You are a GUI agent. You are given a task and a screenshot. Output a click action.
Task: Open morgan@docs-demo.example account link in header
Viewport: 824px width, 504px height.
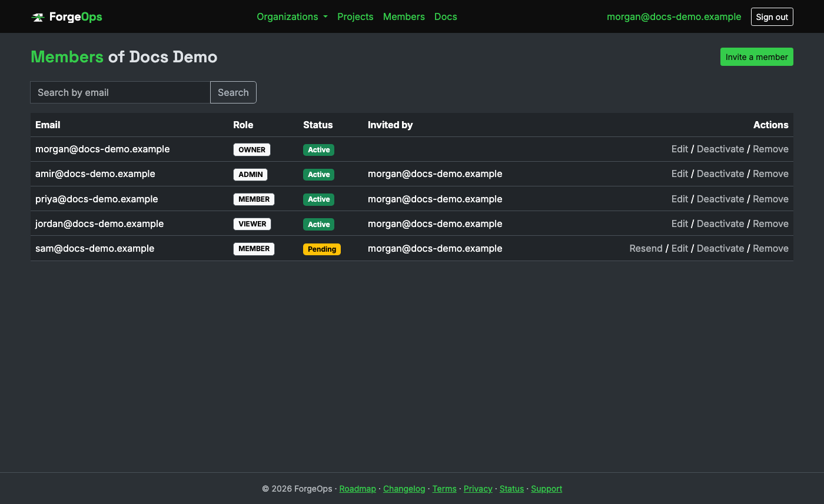pos(674,16)
